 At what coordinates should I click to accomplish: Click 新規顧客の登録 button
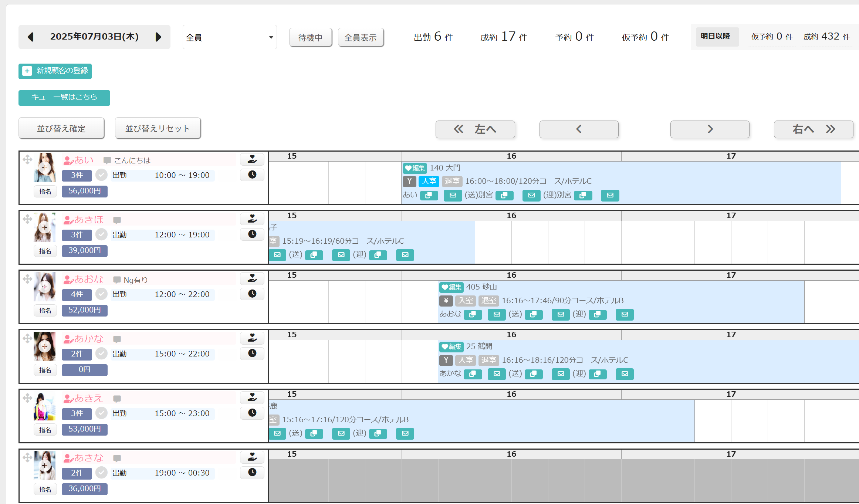click(55, 71)
